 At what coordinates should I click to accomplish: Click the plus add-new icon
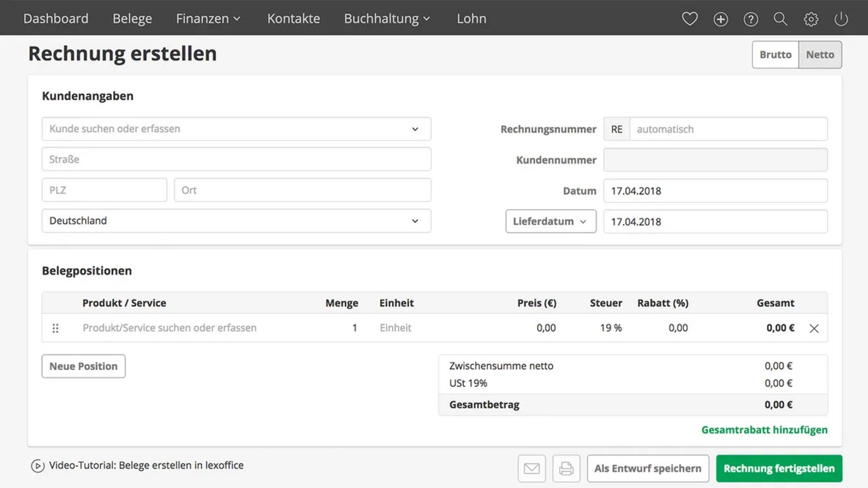coord(721,19)
